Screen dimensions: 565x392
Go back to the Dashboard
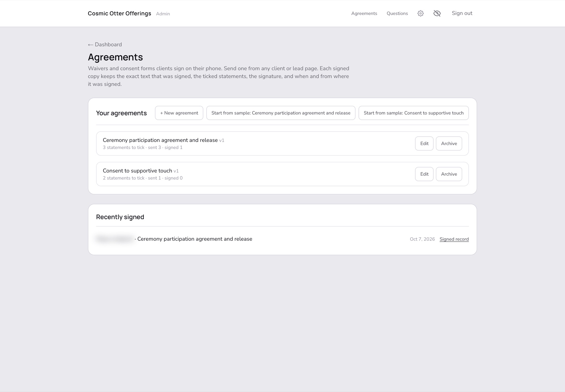point(105,45)
